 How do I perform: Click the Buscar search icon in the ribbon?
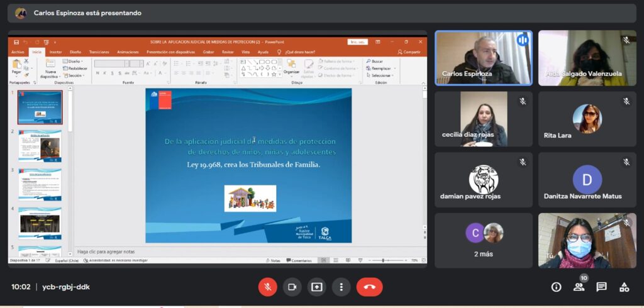[x=375, y=62]
